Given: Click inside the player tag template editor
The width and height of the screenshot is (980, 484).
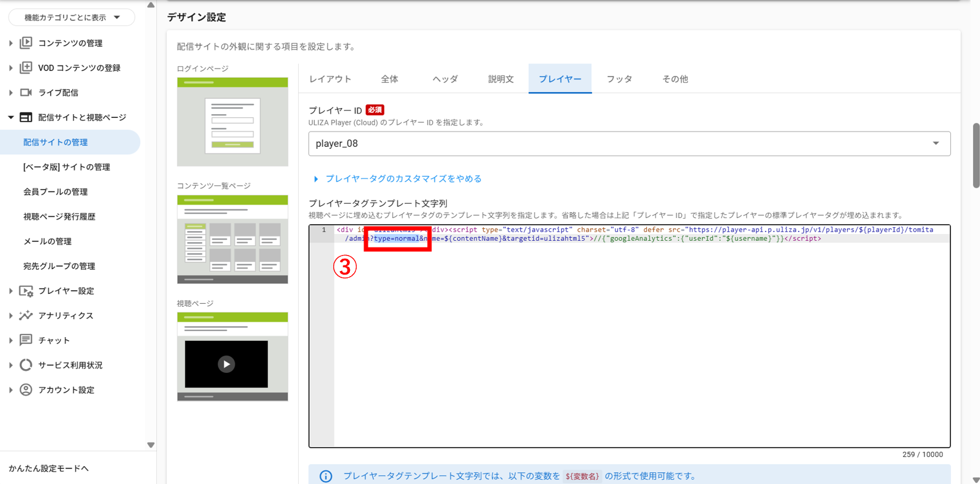Looking at the screenshot, I should coord(642,346).
